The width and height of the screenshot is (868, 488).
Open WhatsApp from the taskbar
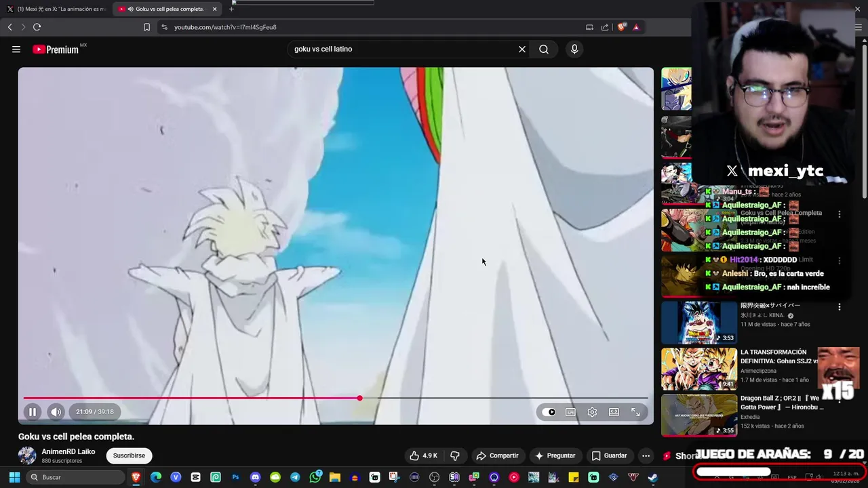315,476
